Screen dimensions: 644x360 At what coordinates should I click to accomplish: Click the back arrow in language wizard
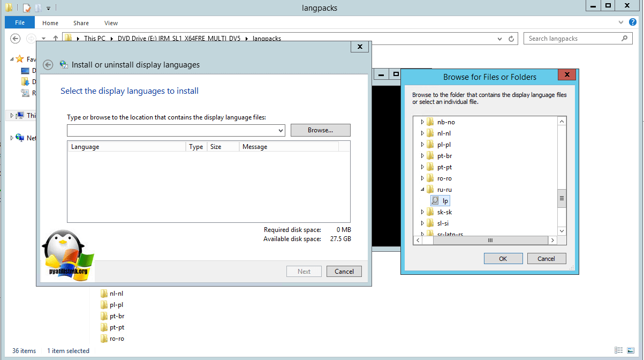[x=48, y=65]
